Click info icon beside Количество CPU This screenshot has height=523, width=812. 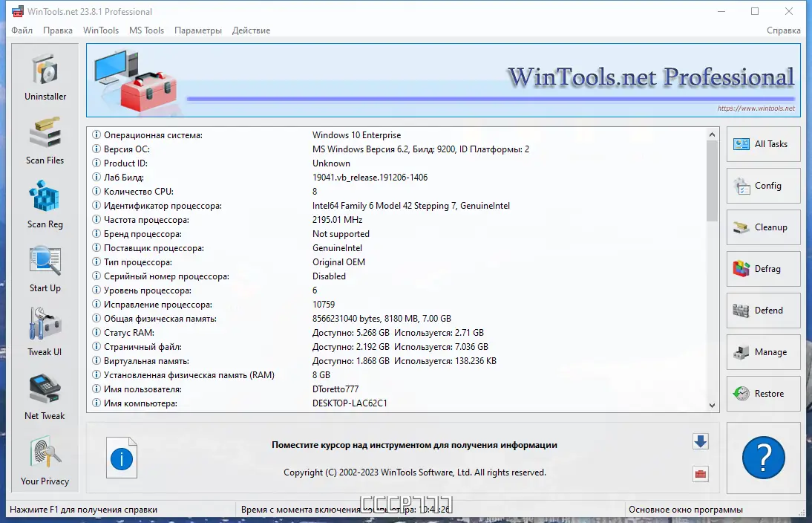click(x=96, y=191)
